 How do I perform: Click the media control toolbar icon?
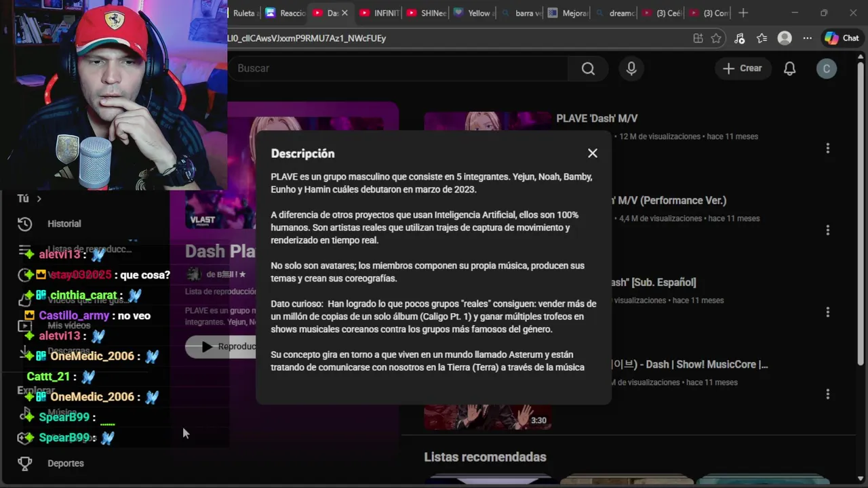click(739, 39)
